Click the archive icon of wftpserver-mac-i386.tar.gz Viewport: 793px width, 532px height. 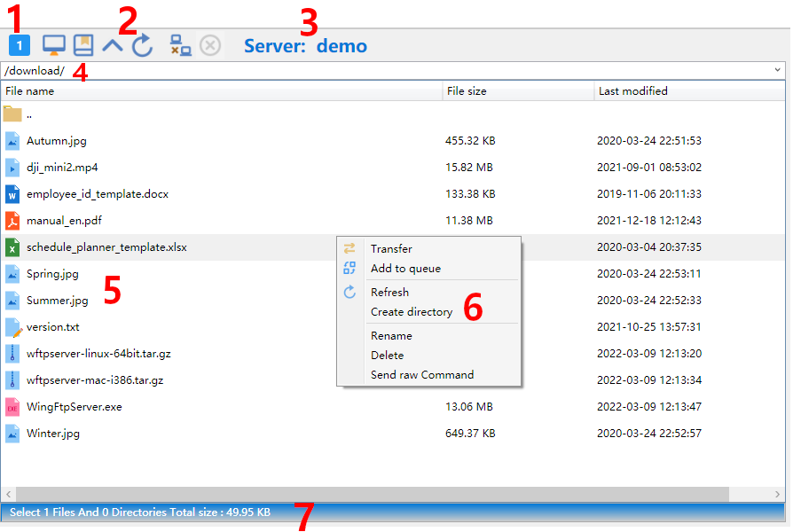(x=12, y=380)
